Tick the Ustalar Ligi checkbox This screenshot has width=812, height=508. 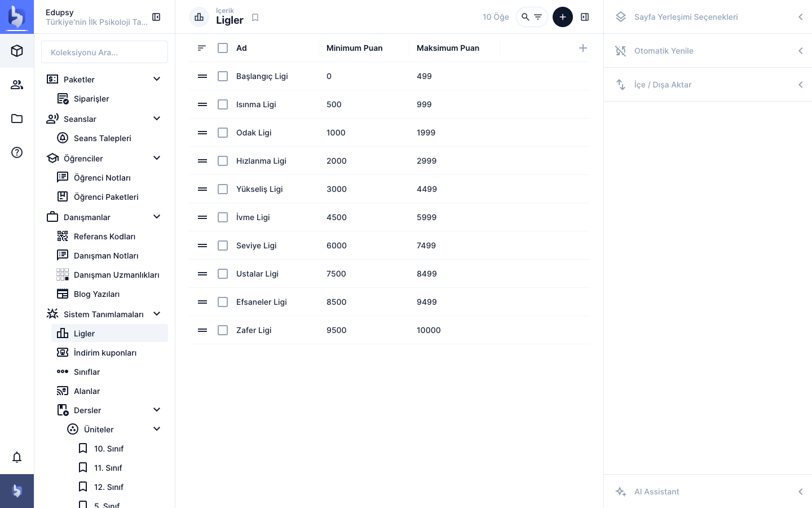[223, 274]
